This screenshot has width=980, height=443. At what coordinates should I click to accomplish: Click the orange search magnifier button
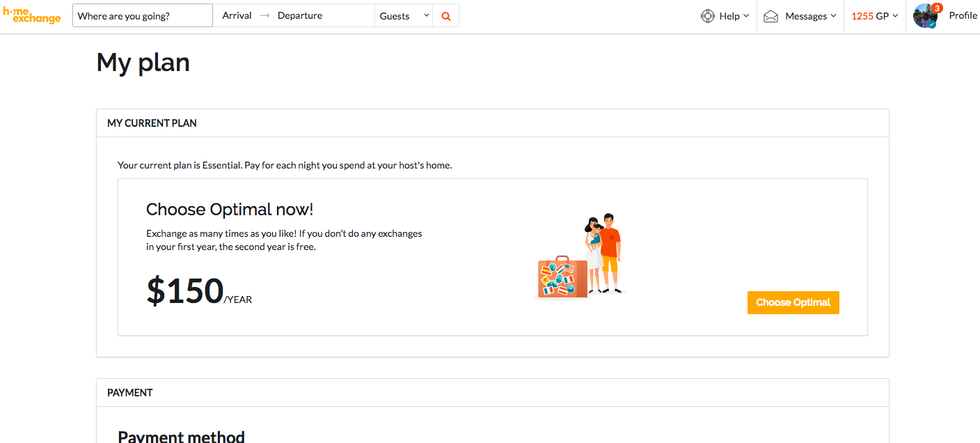446,16
